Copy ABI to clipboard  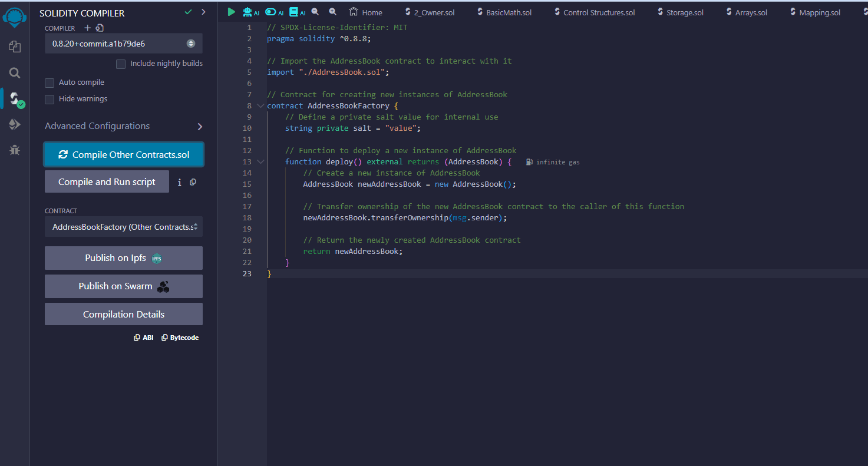coord(144,338)
